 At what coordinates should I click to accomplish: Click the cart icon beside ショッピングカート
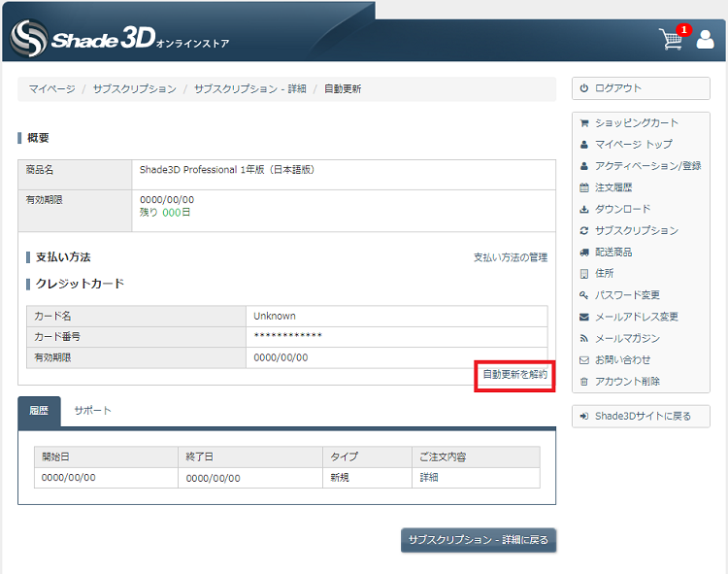click(x=584, y=123)
